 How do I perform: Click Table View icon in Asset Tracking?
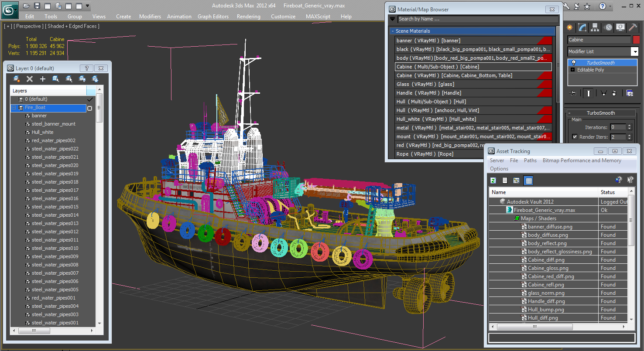tap(528, 181)
